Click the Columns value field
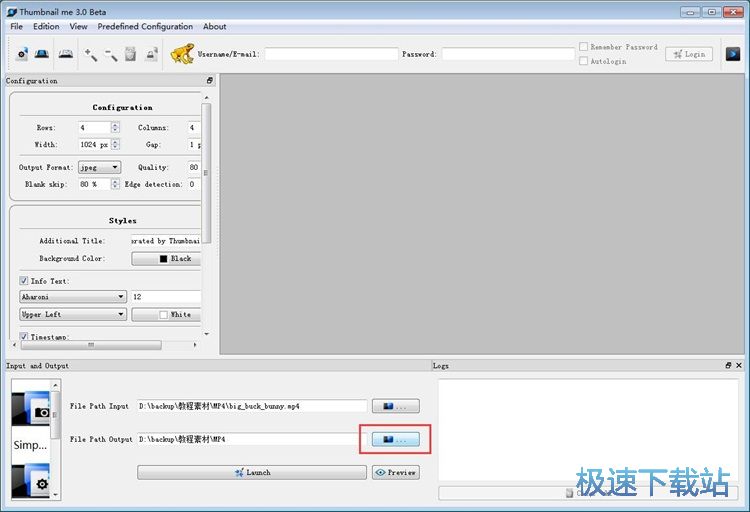 194,127
